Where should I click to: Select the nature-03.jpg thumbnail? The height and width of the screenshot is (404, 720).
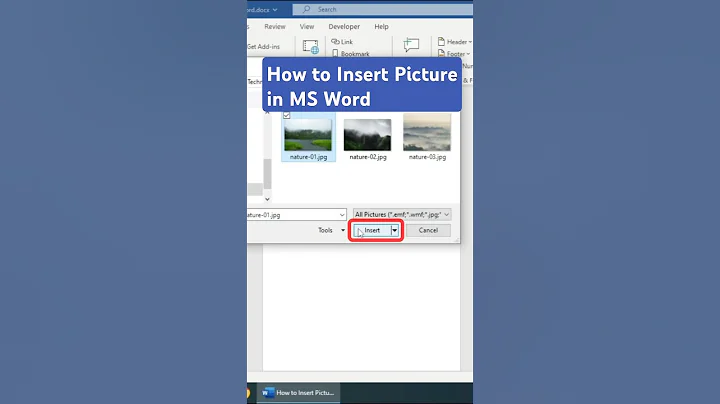(x=427, y=132)
